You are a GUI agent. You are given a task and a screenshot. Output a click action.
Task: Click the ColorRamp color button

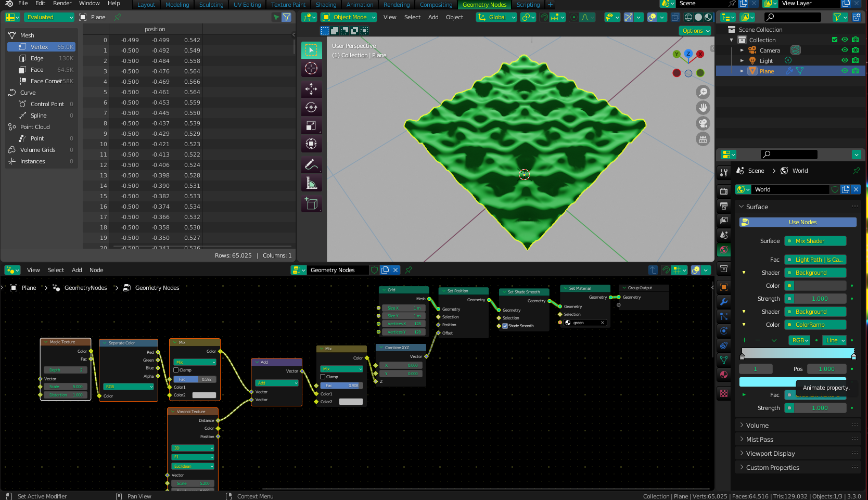(815, 325)
